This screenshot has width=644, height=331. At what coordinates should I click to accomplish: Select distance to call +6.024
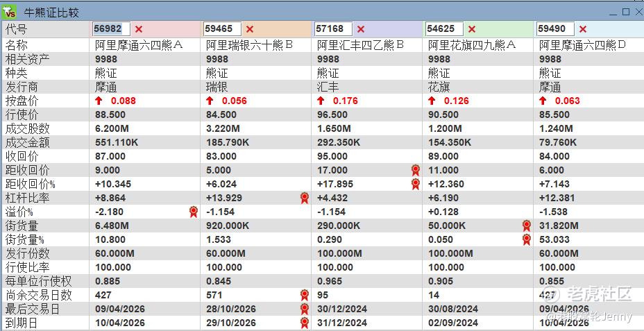(221, 184)
